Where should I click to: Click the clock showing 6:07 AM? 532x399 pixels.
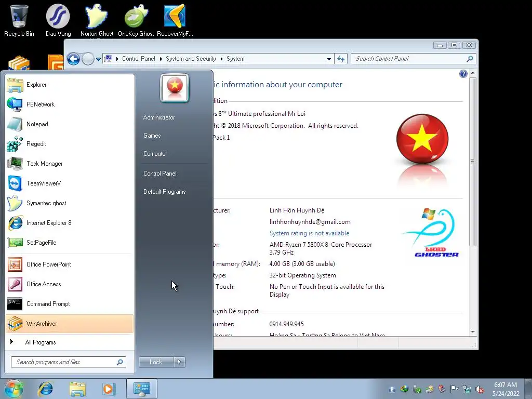[x=506, y=385]
